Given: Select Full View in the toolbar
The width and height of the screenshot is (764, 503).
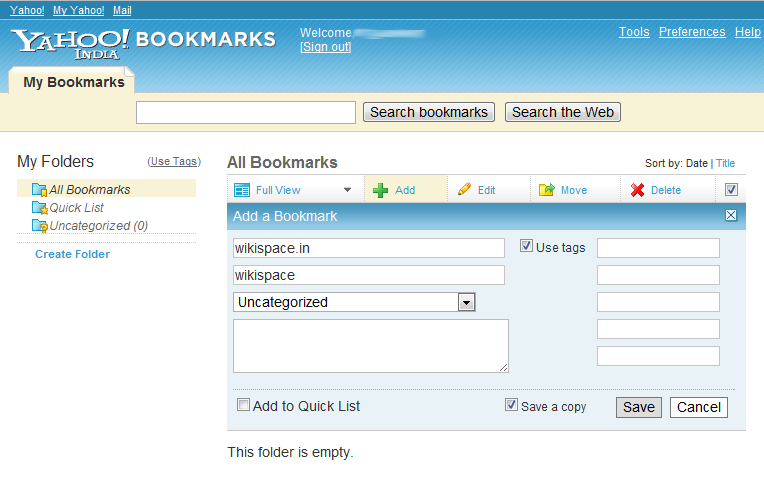Looking at the screenshot, I should (x=278, y=190).
